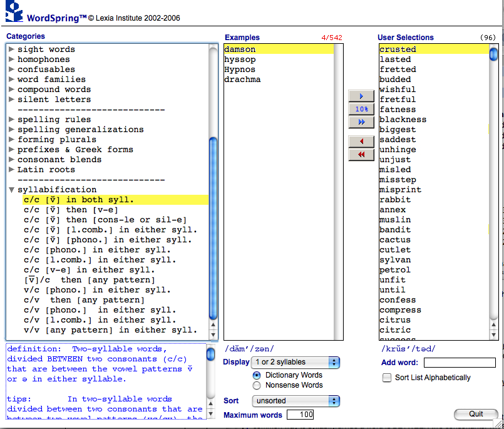Select 'c/c [v̆] then [v-e]' item
This screenshot has width=504, height=429.
pyautogui.click(x=71, y=210)
